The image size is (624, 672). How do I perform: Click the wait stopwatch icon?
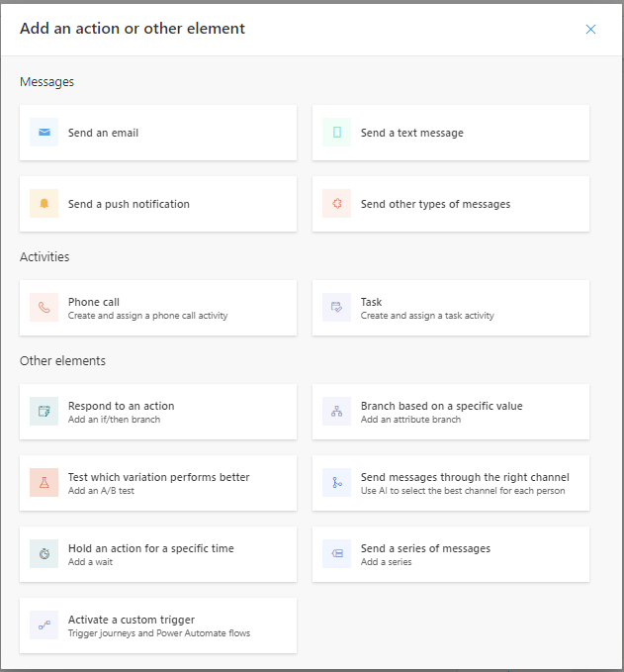tap(44, 554)
